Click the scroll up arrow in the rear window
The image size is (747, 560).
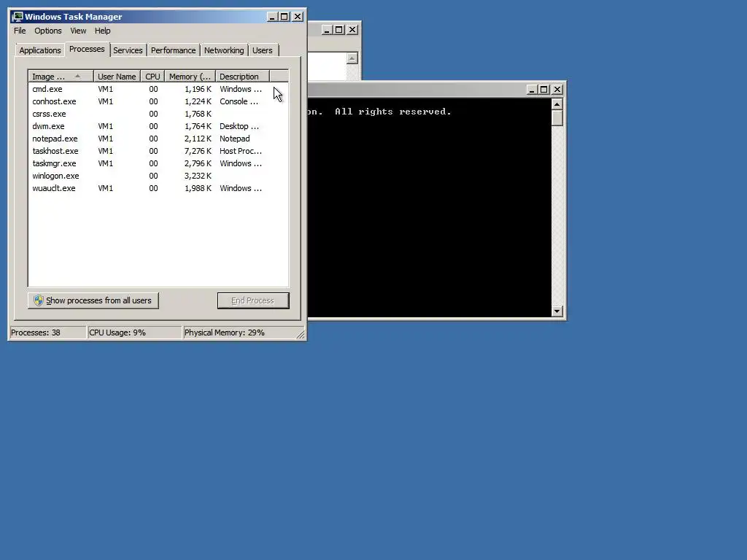click(352, 58)
